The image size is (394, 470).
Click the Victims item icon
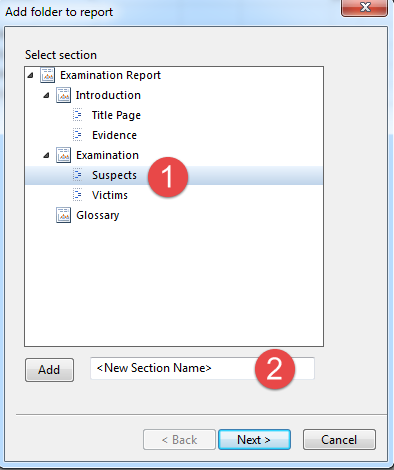click(78, 195)
